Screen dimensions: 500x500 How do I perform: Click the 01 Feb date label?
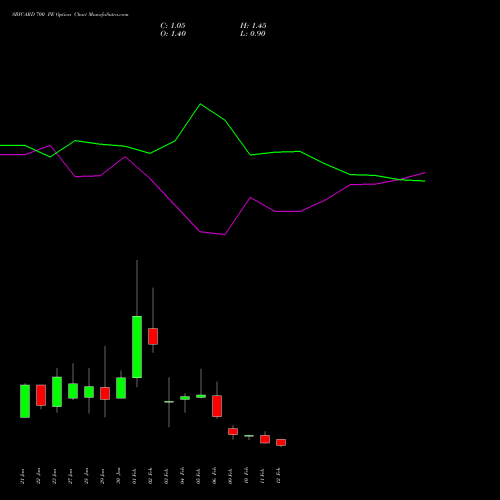point(134,476)
